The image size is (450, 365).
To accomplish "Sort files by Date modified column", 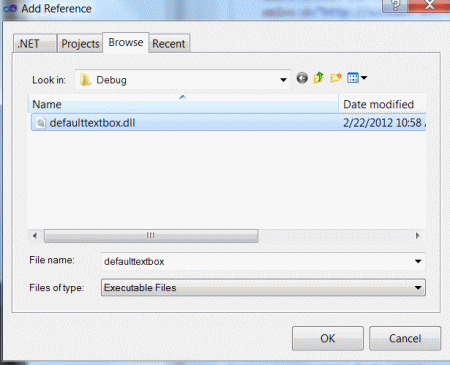I will tap(383, 104).
